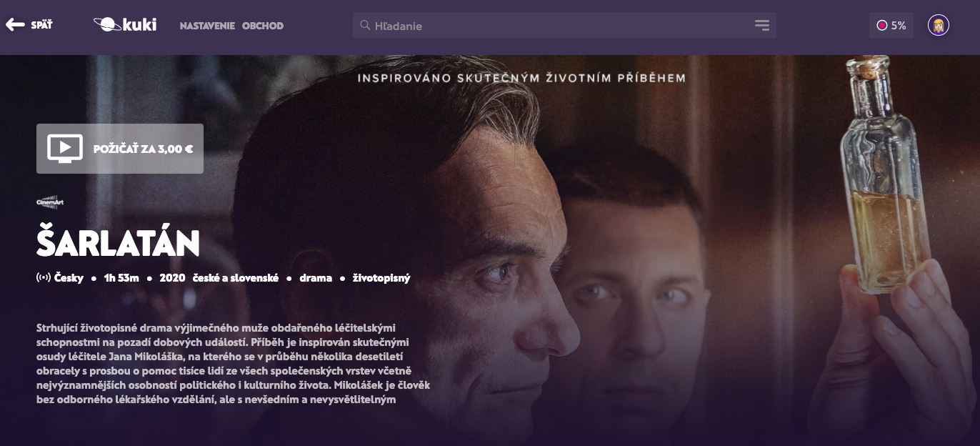Click the 5% usage indicator

[891, 25]
